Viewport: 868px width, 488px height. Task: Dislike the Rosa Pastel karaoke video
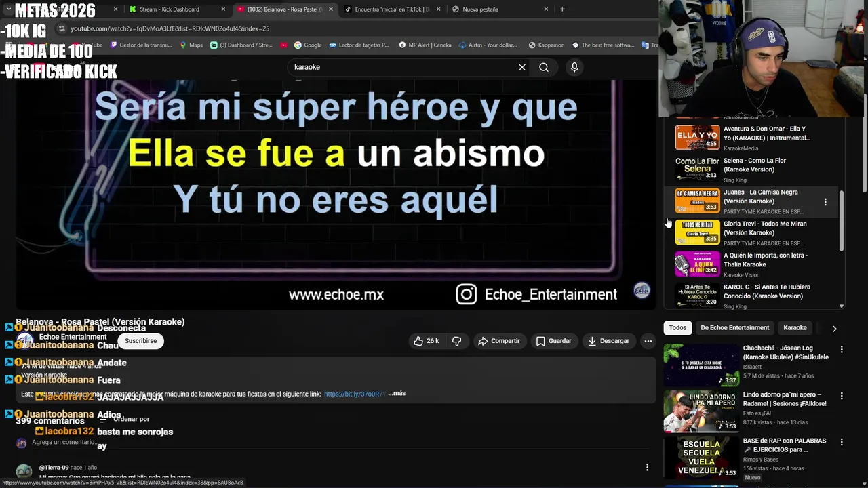tap(456, 341)
